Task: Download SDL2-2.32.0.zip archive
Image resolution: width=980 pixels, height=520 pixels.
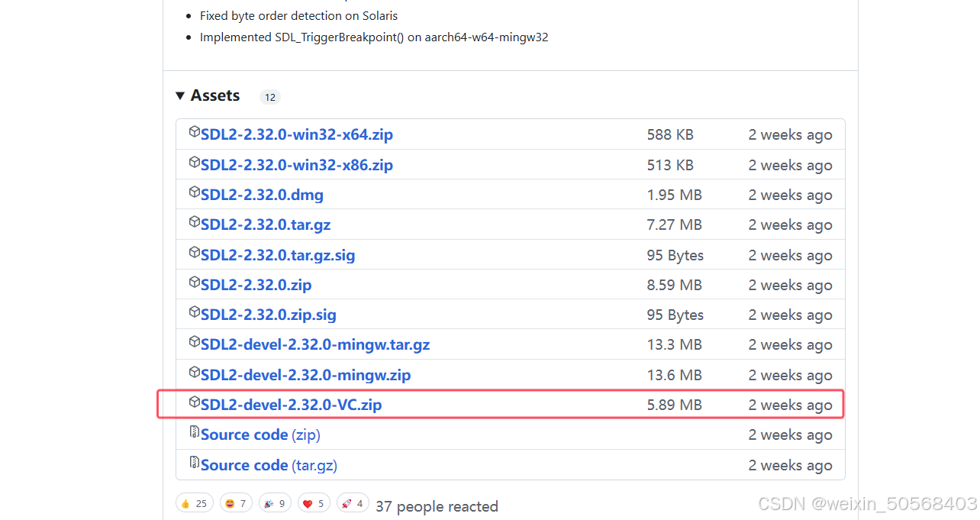Action: [256, 285]
